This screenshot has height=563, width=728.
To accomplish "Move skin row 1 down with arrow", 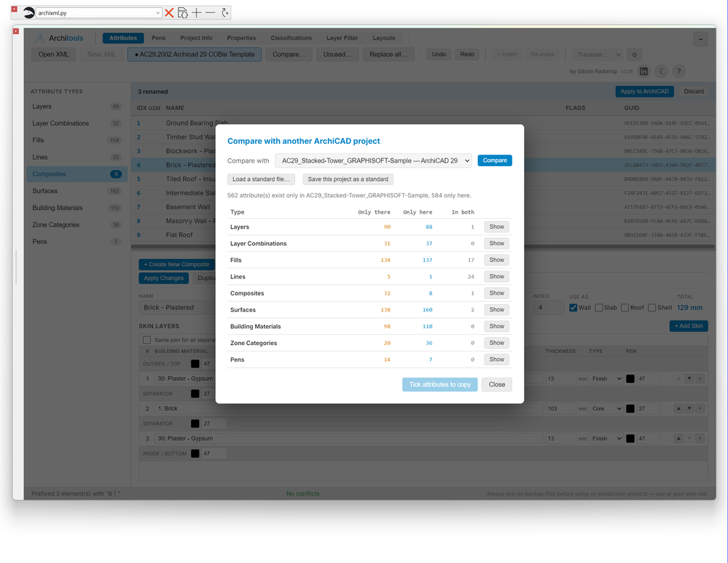I will click(x=689, y=378).
